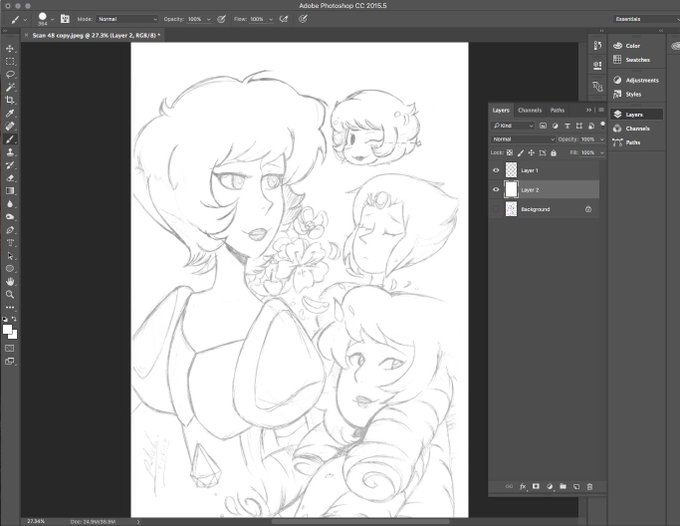Open the layer Opacity dropdown
Image resolution: width=680 pixels, height=526 pixels.
602,139
